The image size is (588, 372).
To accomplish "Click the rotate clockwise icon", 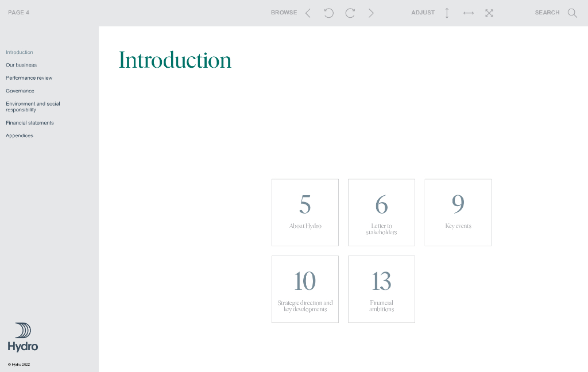I will tap(350, 13).
